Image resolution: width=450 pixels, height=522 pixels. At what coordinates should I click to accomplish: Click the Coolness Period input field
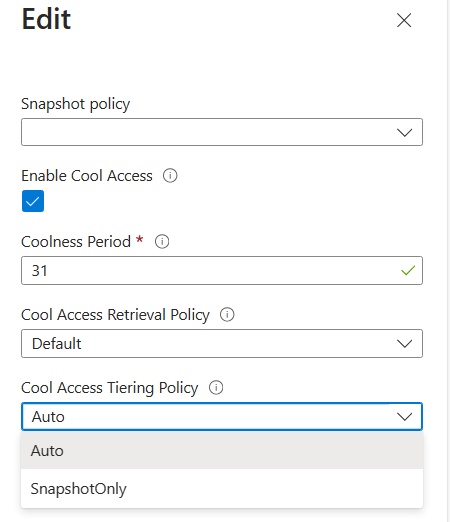coord(222,270)
